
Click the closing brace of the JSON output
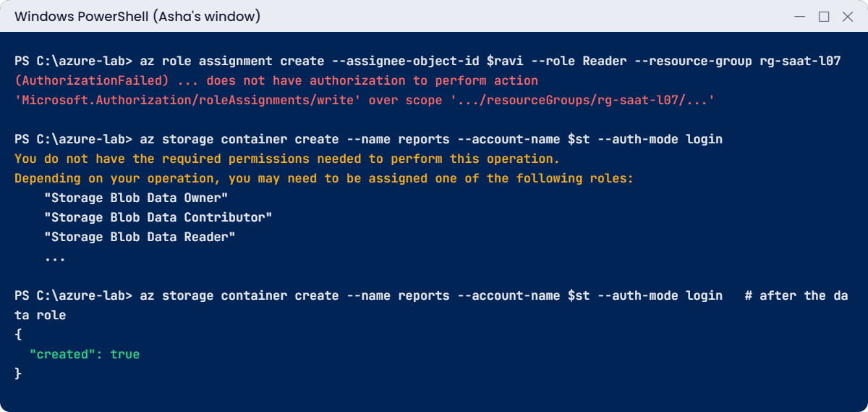18,374
